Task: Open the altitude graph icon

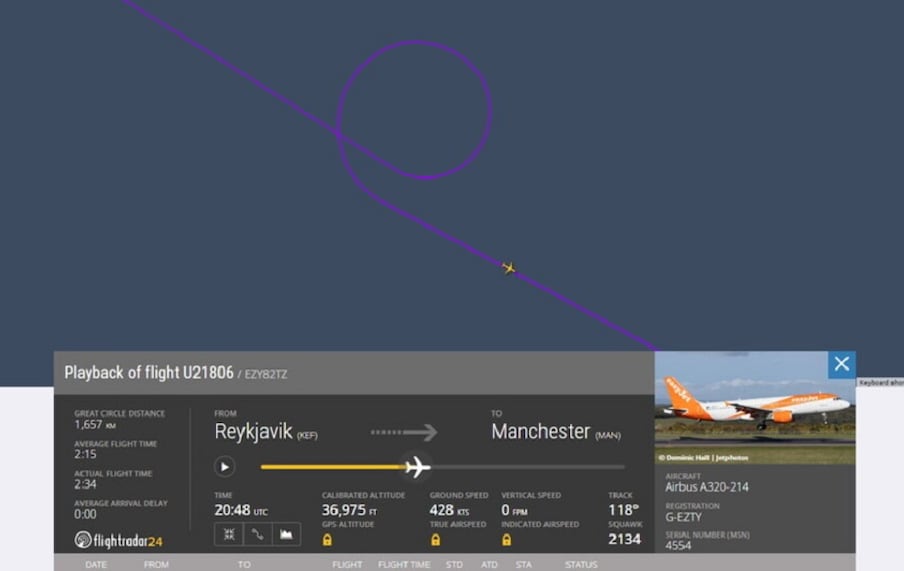Action: pos(286,534)
